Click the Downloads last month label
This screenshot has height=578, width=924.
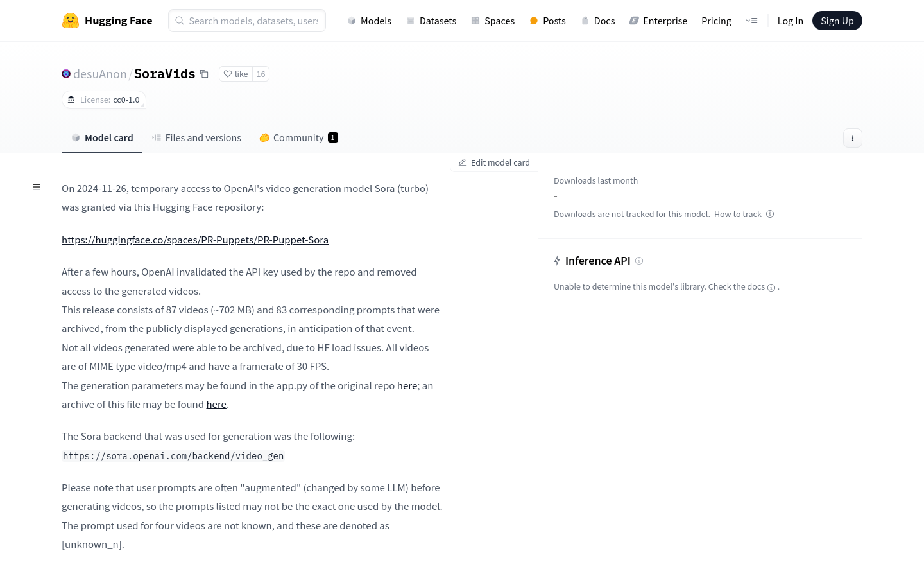[595, 180]
